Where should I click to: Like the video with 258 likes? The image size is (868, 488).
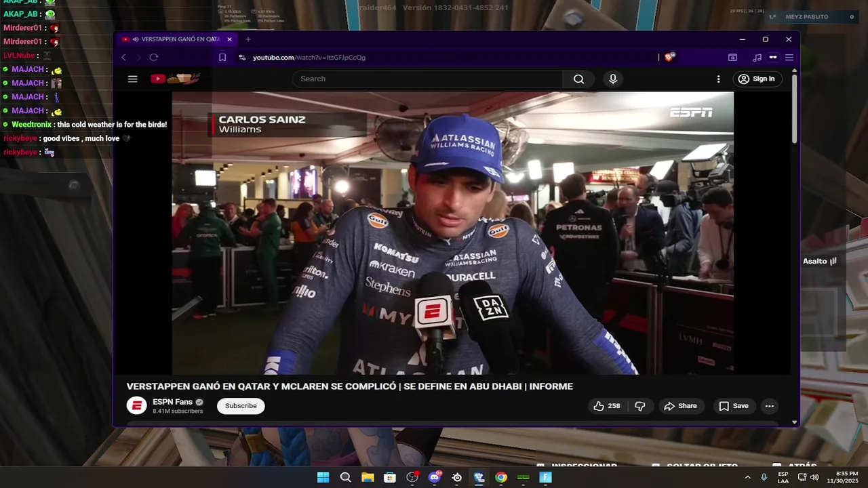pos(607,406)
